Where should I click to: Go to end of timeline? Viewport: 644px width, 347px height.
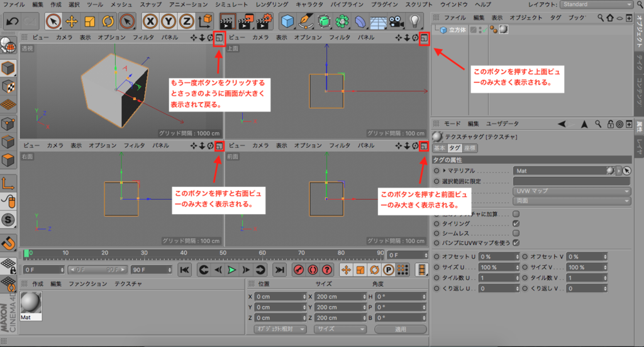coord(279,270)
